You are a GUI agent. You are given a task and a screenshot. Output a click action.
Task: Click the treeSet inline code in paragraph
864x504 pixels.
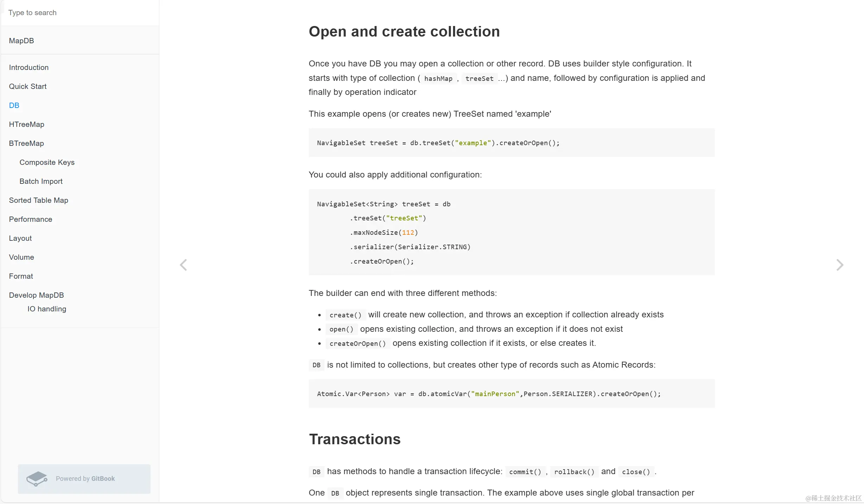[x=479, y=78]
